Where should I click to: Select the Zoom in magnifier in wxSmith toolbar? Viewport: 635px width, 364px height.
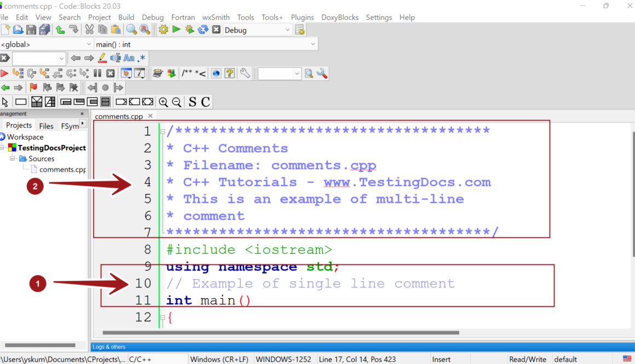pyautogui.click(x=164, y=102)
